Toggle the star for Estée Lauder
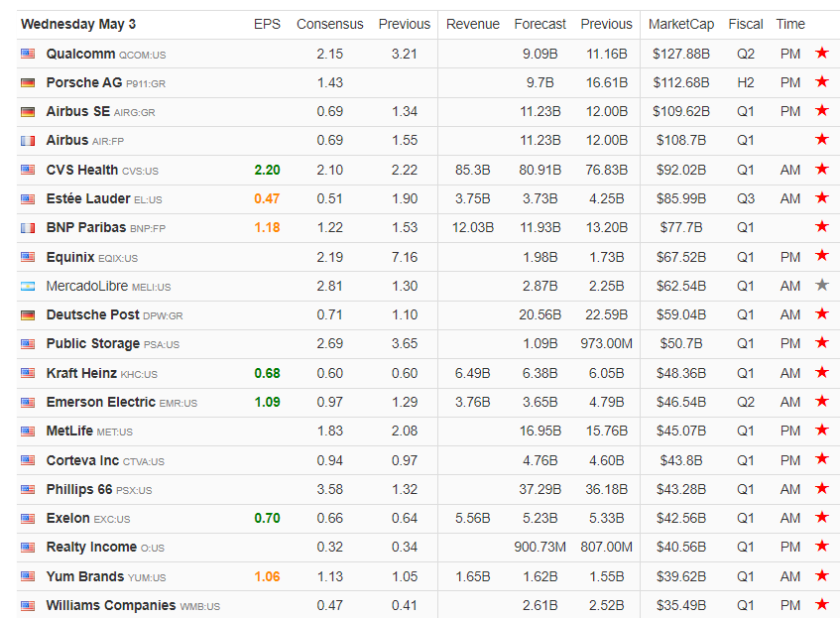 click(822, 197)
